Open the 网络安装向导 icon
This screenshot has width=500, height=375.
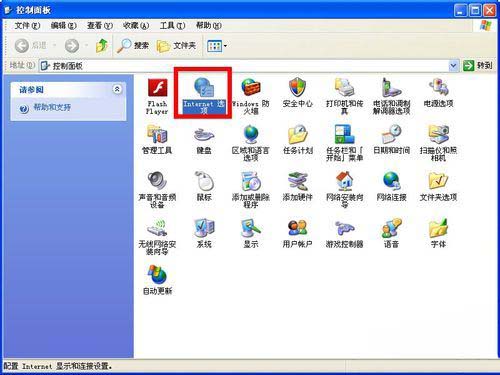click(344, 182)
